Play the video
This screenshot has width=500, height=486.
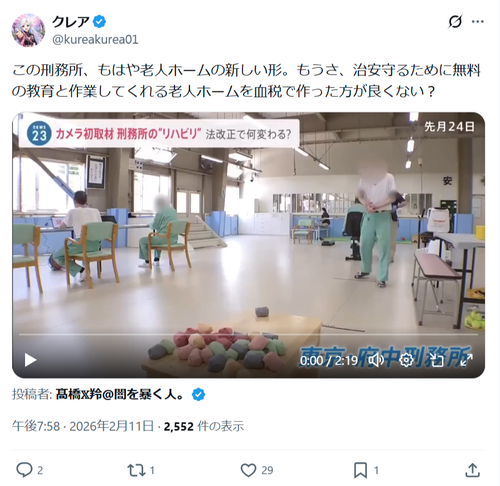30,360
